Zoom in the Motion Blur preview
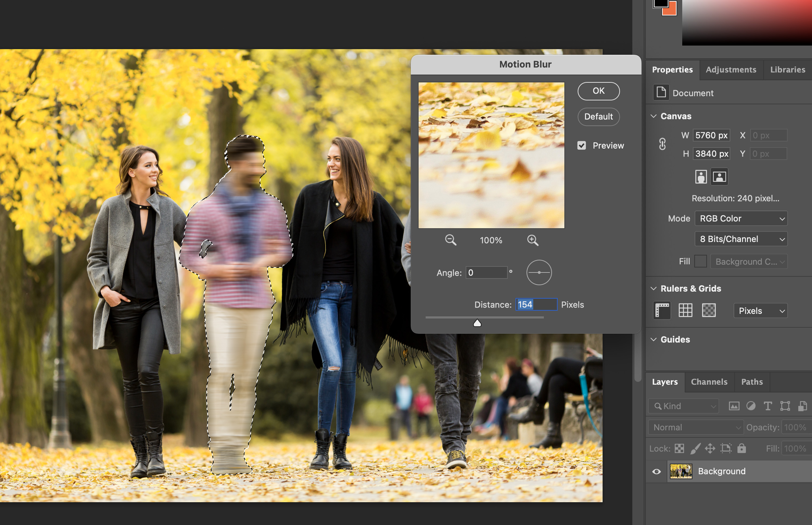 pyautogui.click(x=532, y=240)
